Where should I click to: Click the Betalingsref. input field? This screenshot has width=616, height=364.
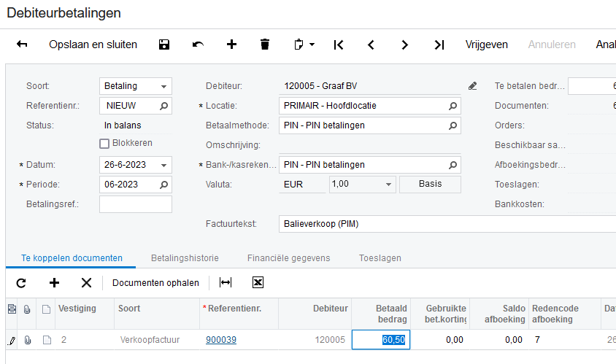(x=136, y=204)
